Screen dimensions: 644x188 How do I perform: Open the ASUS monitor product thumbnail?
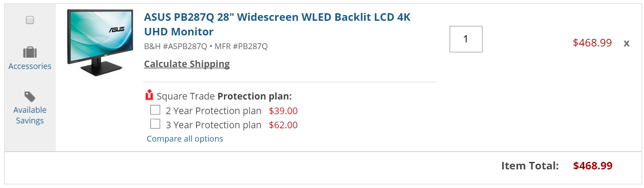[100, 42]
